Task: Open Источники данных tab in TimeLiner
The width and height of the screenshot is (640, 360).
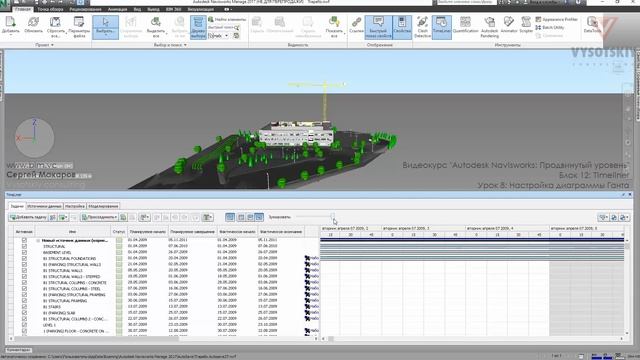Action: (44, 206)
